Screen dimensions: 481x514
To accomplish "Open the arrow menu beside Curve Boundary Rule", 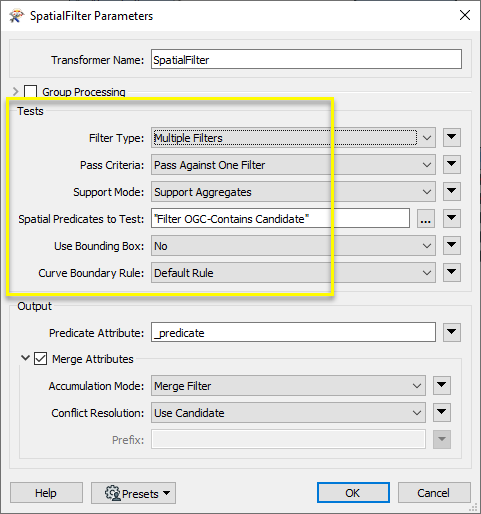I will [452, 272].
